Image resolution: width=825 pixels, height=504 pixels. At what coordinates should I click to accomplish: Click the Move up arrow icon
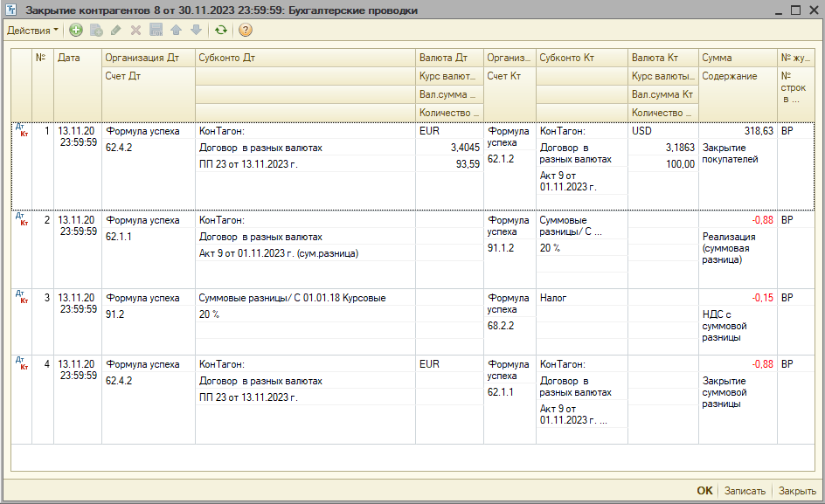tap(176, 30)
